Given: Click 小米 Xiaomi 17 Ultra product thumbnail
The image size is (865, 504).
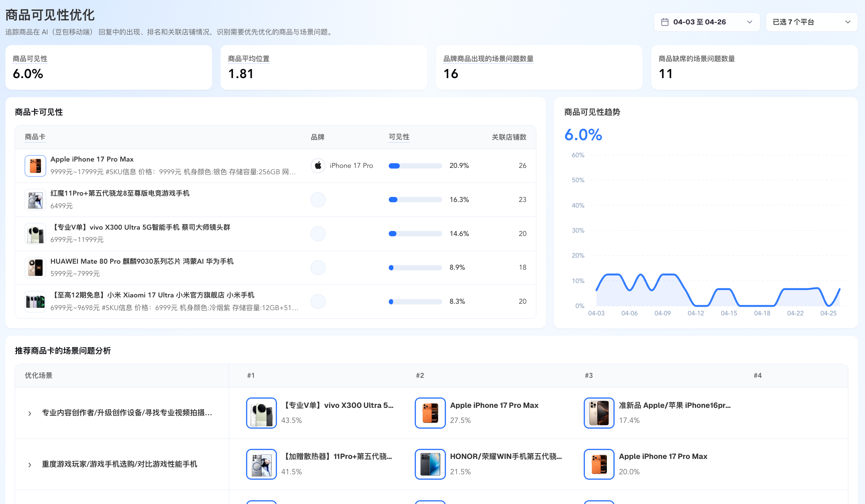Looking at the screenshot, I should coord(35,302).
